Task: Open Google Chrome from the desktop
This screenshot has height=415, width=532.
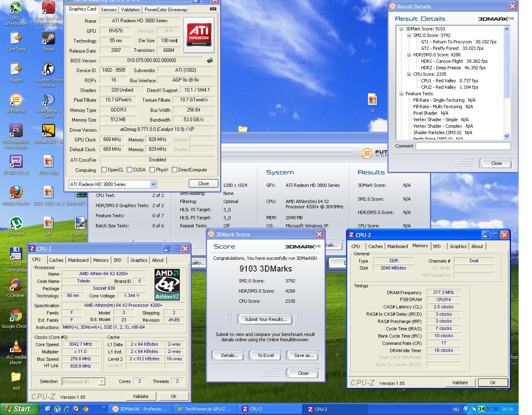Action: coord(16,319)
